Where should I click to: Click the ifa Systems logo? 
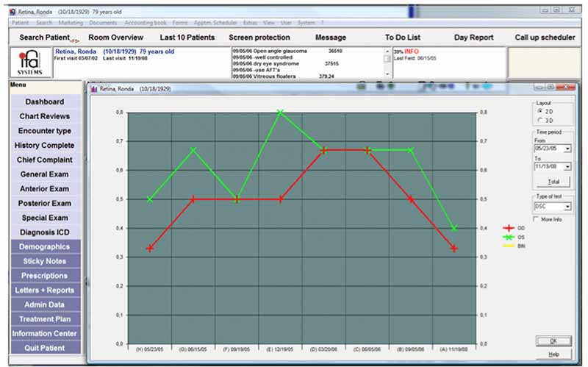30,63
